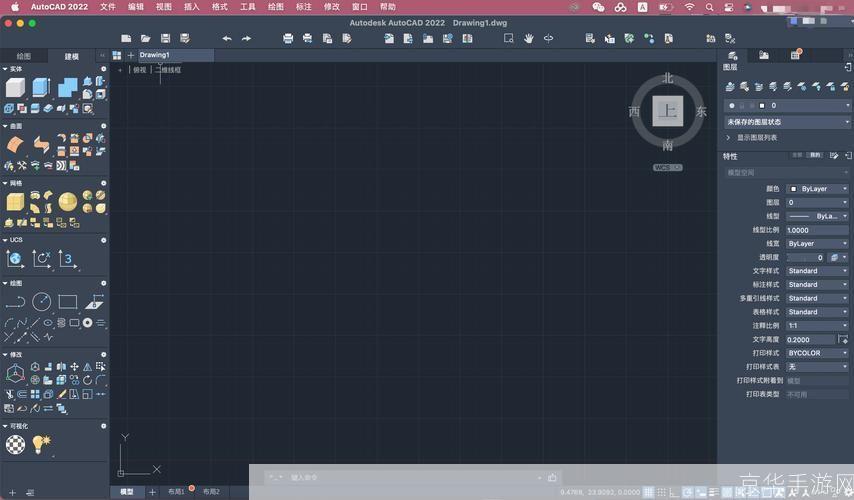Select the Ellipse draw tool
This screenshot has height=500, width=854.
point(48,322)
